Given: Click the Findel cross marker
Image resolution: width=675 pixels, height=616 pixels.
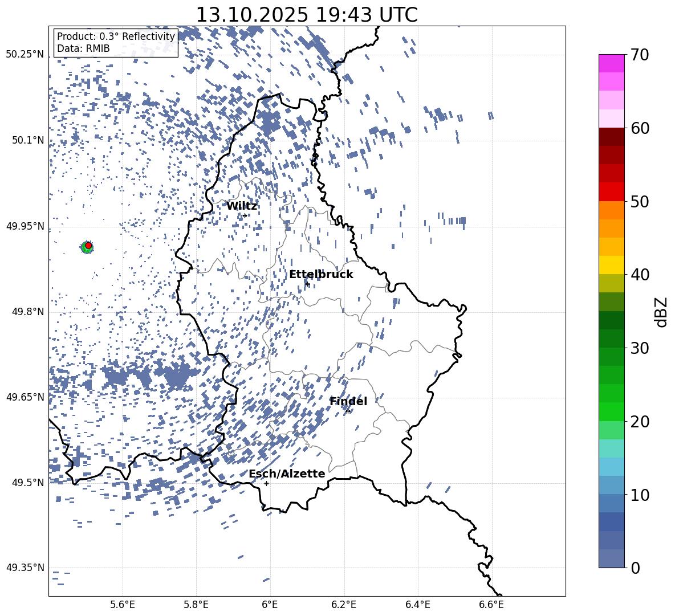Looking at the screenshot, I should tap(348, 411).
